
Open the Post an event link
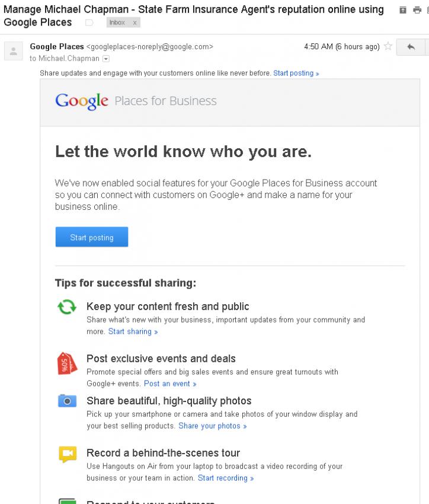point(170,384)
